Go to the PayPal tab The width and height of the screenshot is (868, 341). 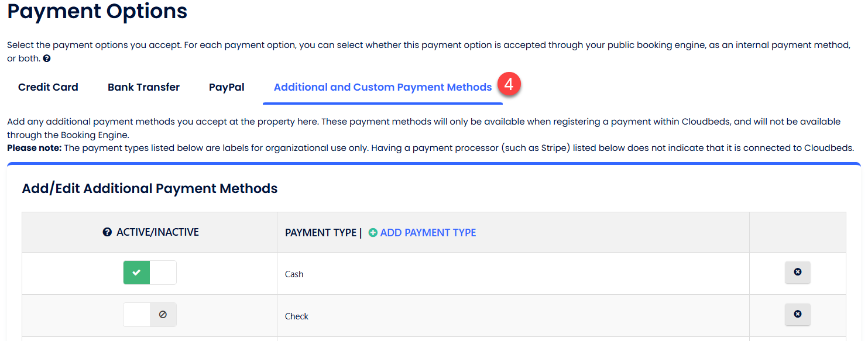227,87
